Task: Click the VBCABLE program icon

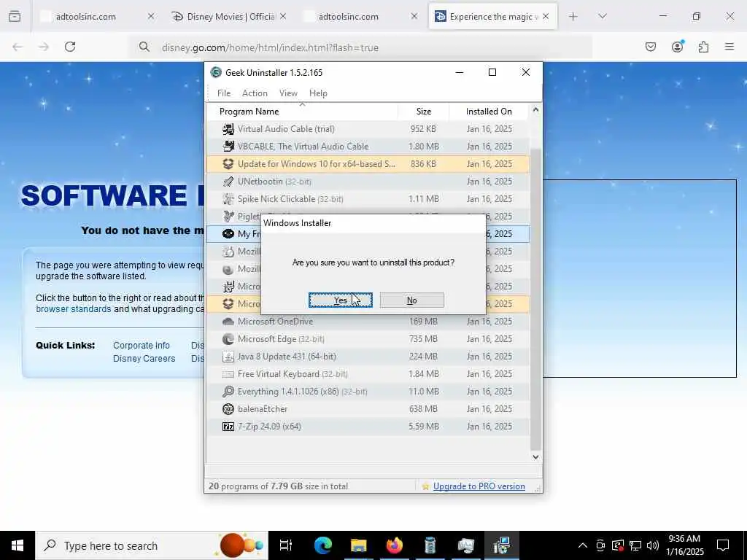Action: (x=228, y=146)
